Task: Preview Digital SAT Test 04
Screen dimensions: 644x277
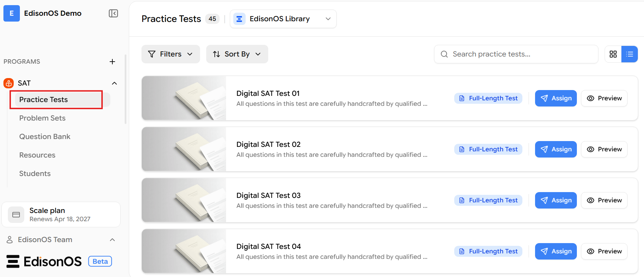Action: 604,251
